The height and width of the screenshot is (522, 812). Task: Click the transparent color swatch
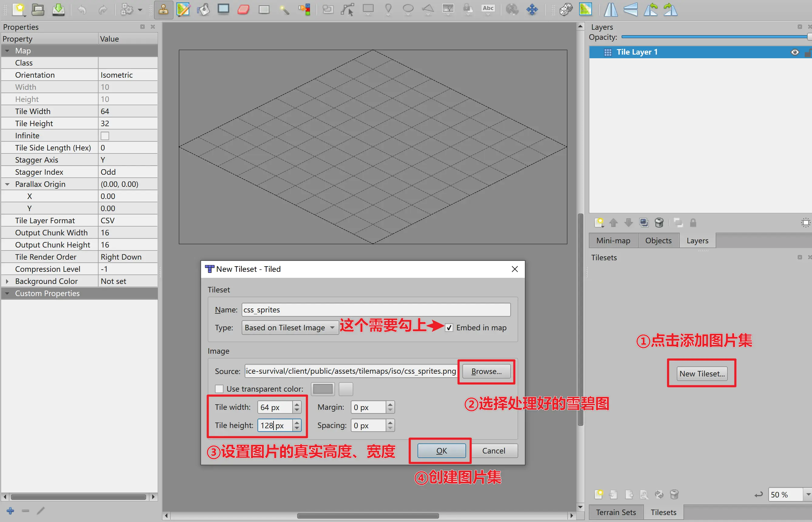tap(323, 389)
